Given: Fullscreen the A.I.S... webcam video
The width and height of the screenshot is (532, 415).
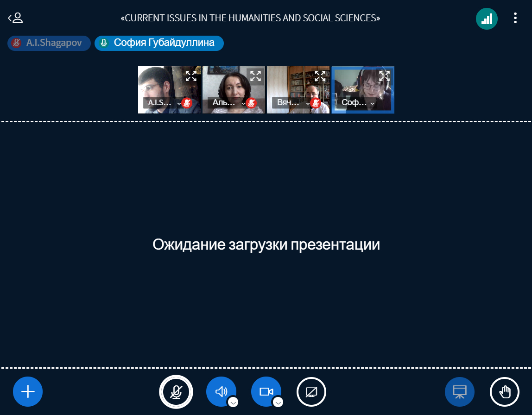Looking at the screenshot, I should click(x=191, y=76).
